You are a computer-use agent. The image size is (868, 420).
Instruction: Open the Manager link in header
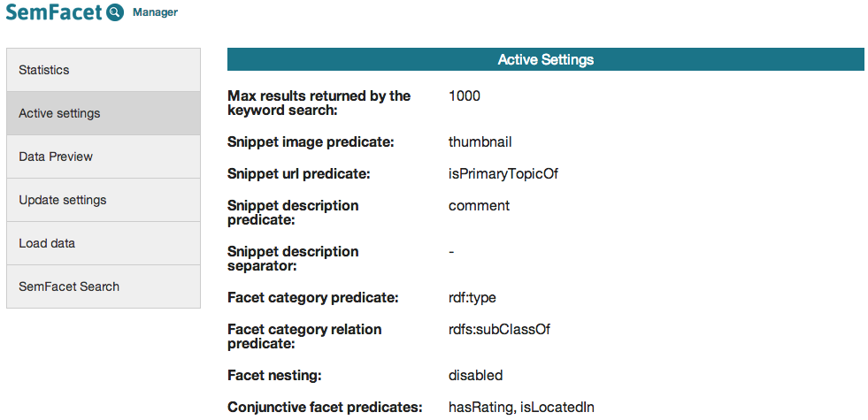coord(155,12)
